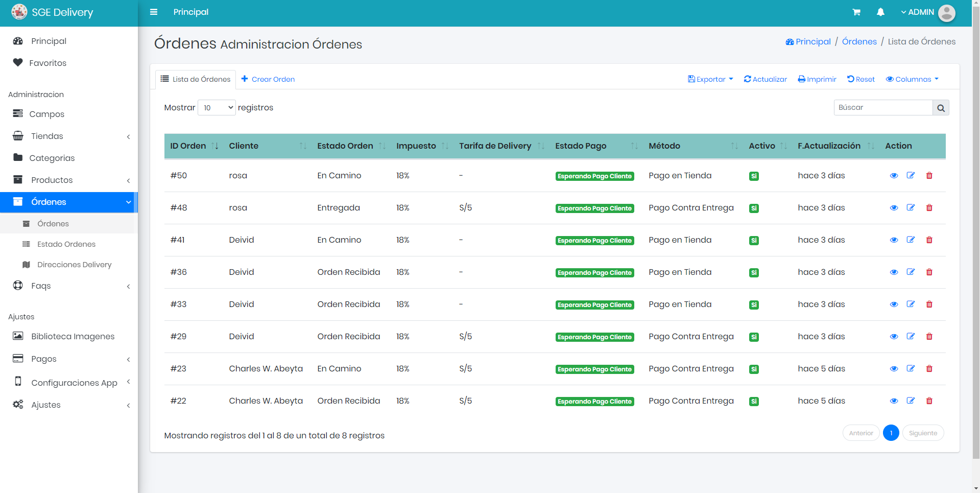Viewport: 980px width, 493px height.
Task: Open the records-per-page selector
Action: click(217, 108)
